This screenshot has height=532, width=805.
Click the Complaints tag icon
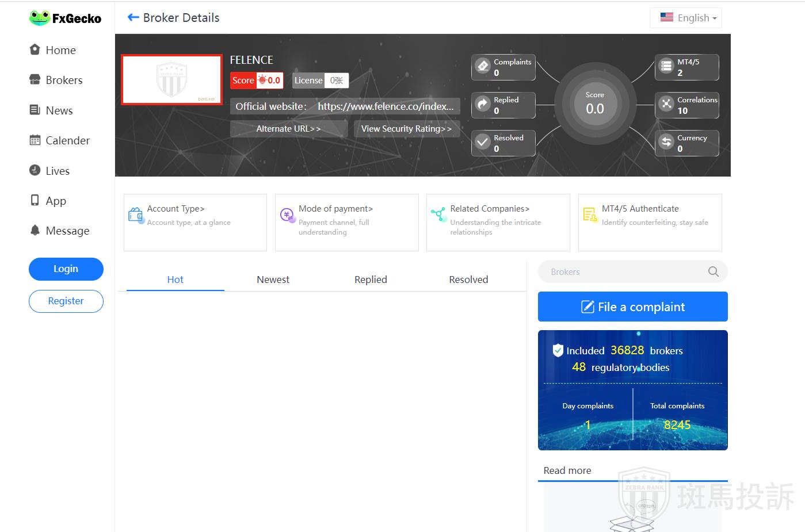coord(483,66)
